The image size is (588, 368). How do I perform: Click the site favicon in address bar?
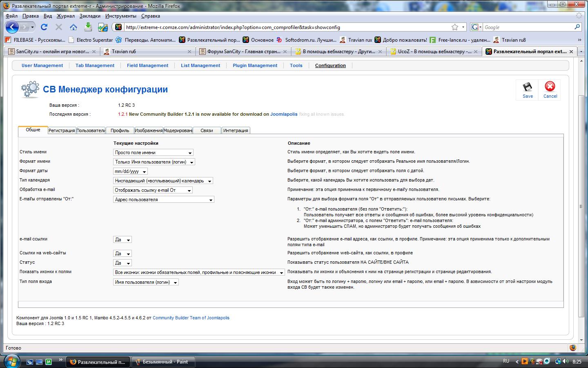[x=118, y=27]
